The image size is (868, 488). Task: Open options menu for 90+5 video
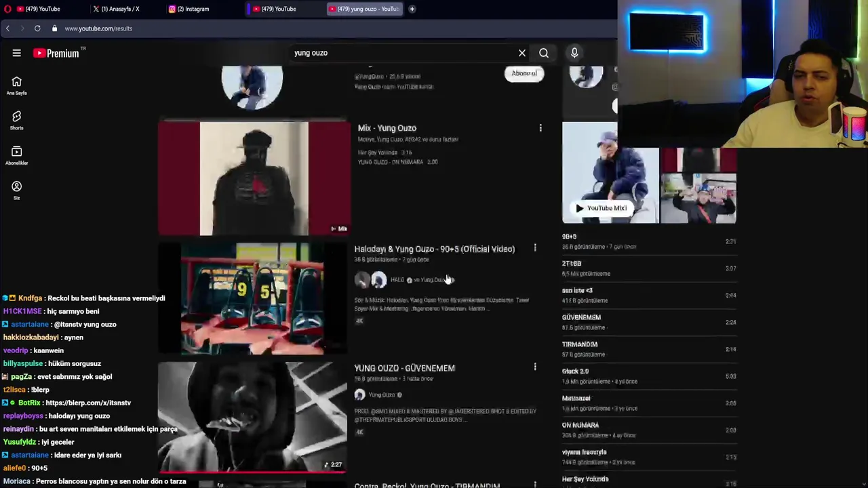click(535, 249)
